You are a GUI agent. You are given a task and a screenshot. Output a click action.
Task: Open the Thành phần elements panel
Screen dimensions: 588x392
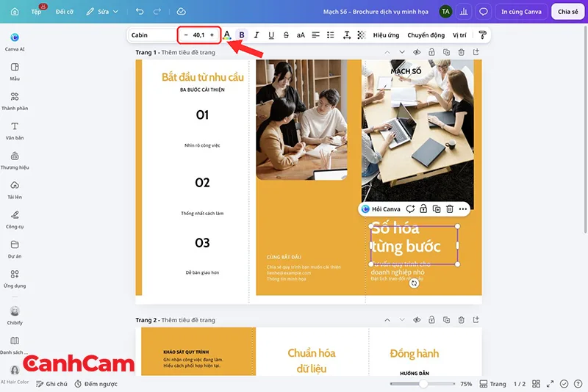click(15, 101)
